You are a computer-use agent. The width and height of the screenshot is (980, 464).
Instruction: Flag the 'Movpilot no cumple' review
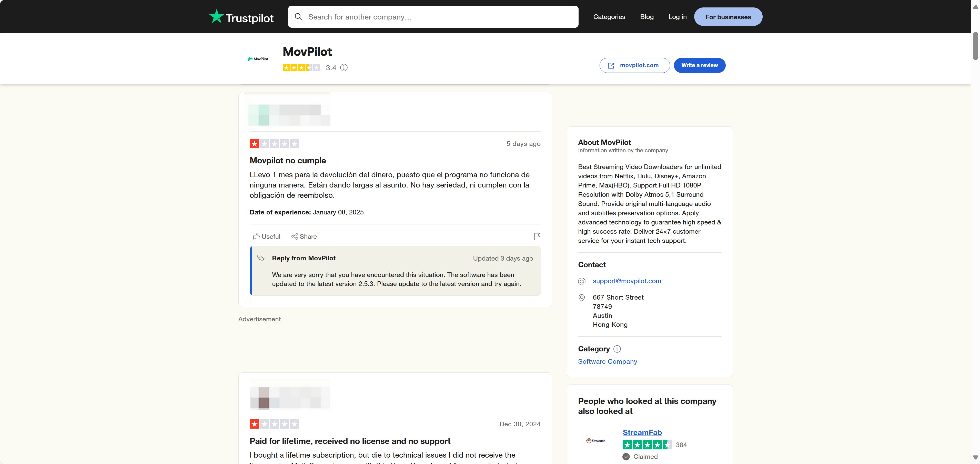tap(537, 236)
